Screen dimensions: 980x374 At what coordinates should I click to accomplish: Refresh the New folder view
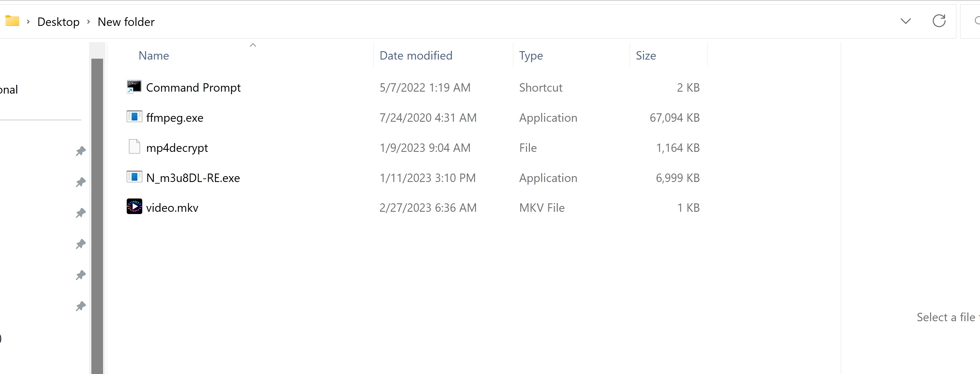[x=938, y=21]
